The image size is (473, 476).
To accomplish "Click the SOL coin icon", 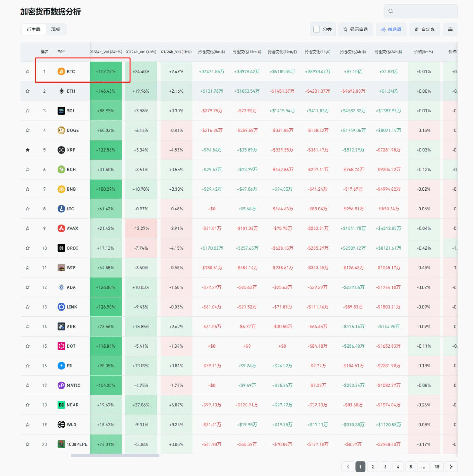I will click(x=61, y=111).
